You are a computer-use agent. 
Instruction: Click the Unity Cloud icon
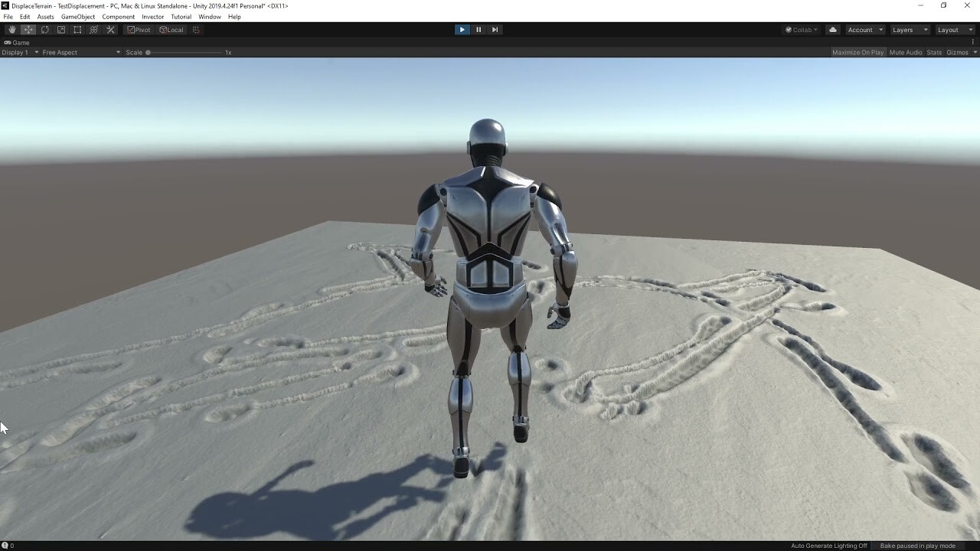[831, 29]
